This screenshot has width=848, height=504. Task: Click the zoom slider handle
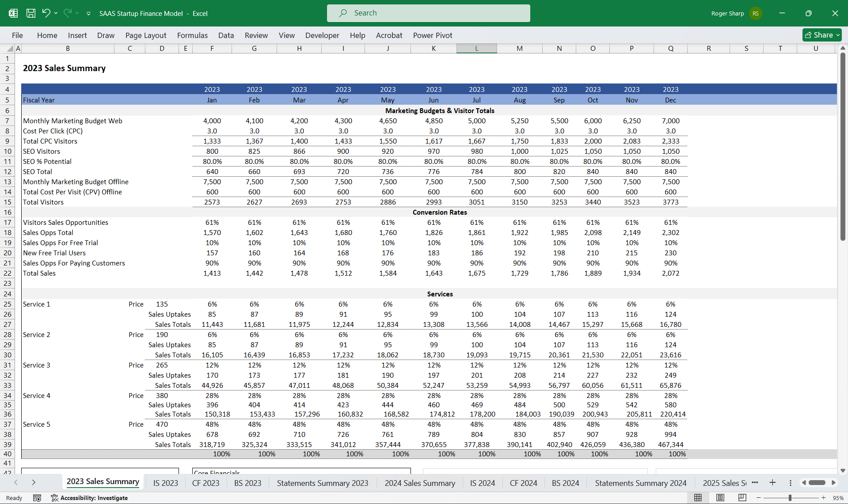click(x=790, y=498)
